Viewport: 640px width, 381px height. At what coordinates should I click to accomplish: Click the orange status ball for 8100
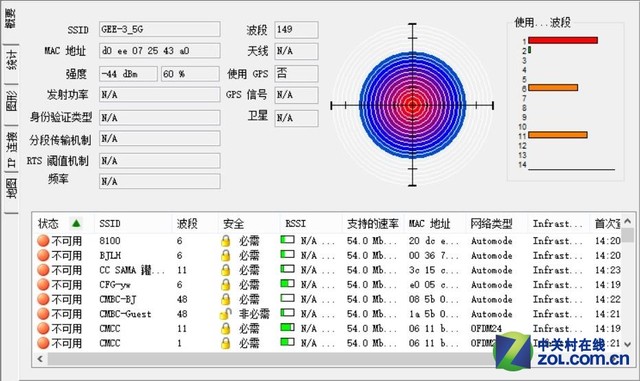[43, 241]
